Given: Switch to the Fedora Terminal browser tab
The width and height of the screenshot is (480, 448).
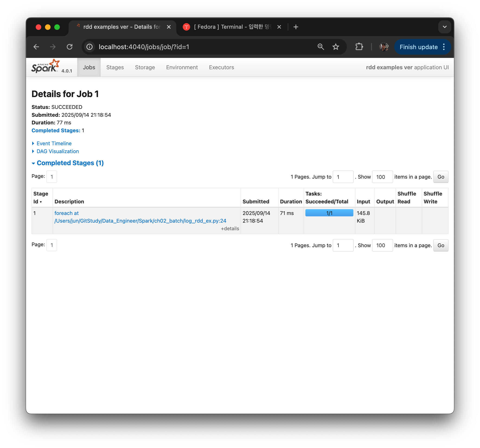Looking at the screenshot, I should coord(232,27).
